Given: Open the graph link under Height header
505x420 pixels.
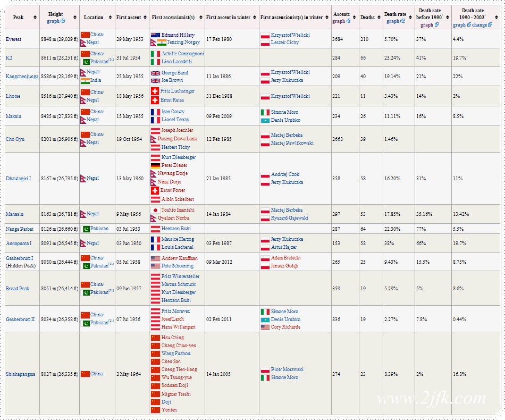Looking at the screenshot, I should (53, 21).
